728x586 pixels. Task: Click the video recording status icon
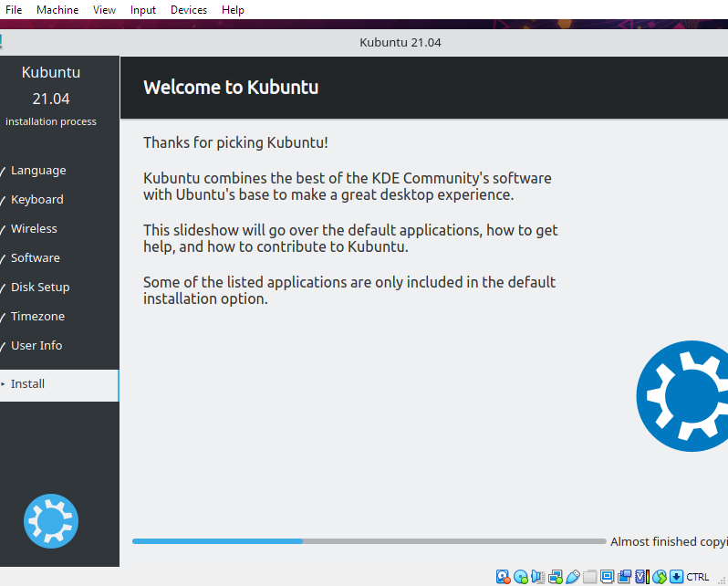point(625,577)
